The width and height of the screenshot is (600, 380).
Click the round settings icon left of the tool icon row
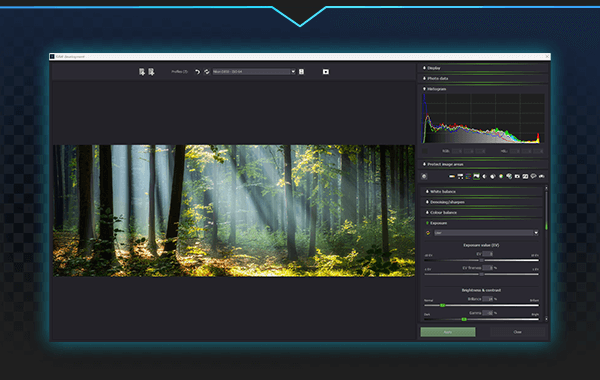[424, 176]
